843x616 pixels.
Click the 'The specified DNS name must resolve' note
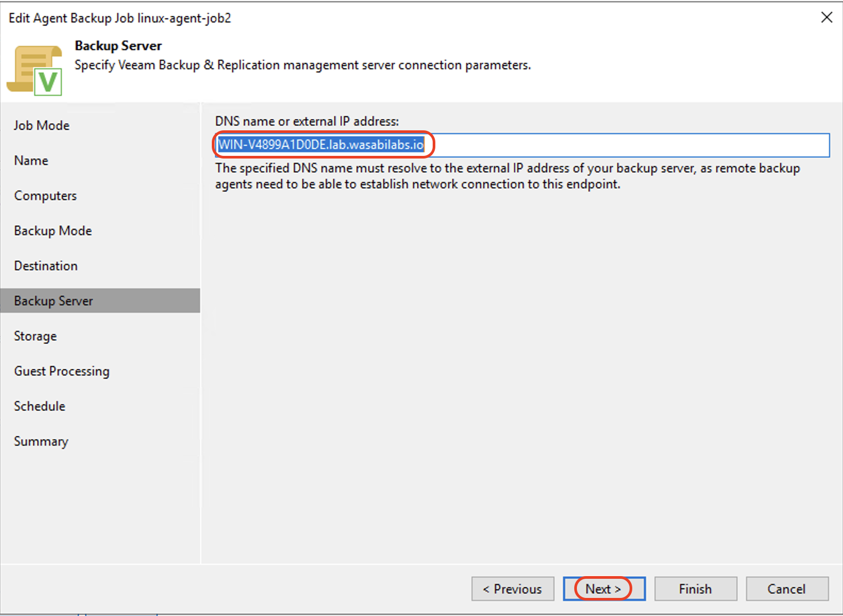[508, 176]
